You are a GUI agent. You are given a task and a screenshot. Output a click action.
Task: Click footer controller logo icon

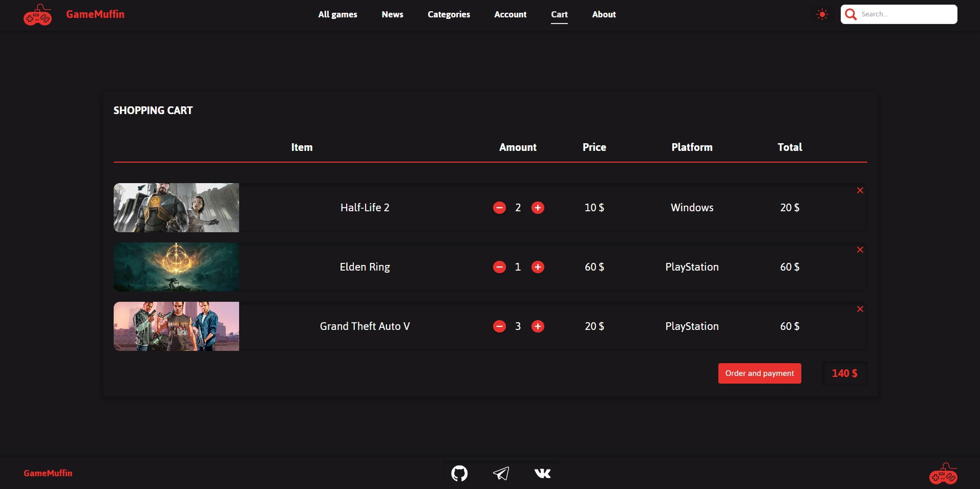click(x=943, y=474)
